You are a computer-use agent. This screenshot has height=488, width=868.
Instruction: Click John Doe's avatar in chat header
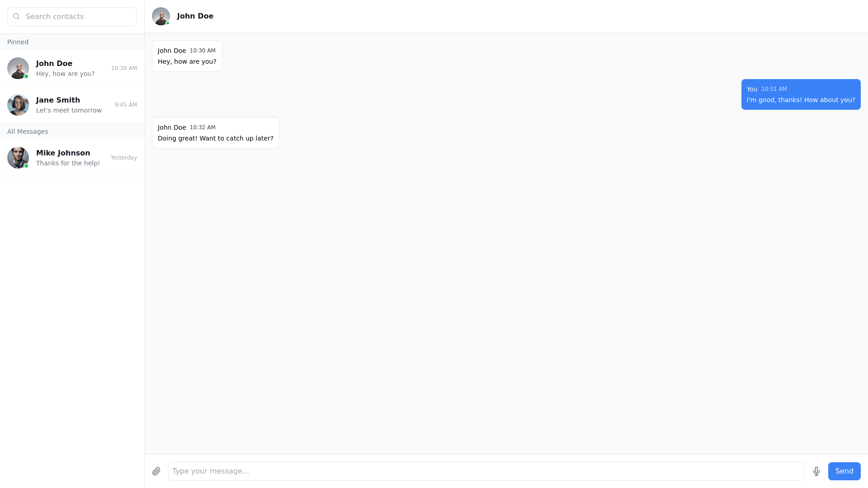[161, 16]
